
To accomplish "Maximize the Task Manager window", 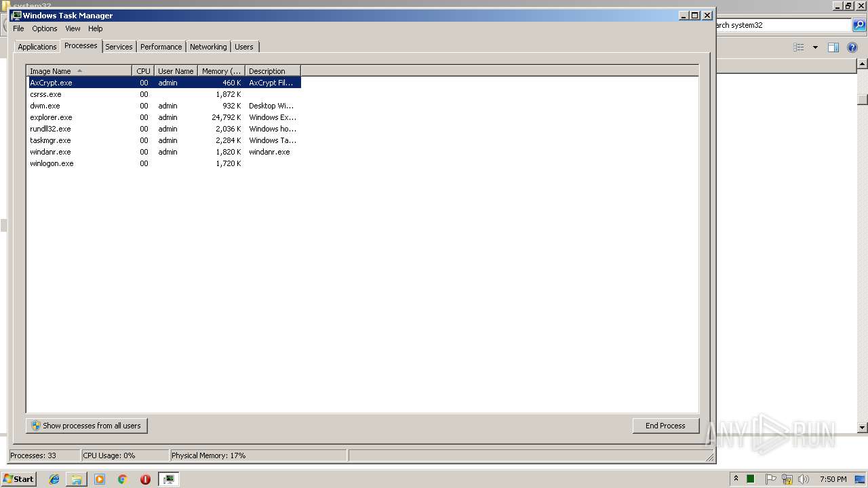I will click(695, 15).
